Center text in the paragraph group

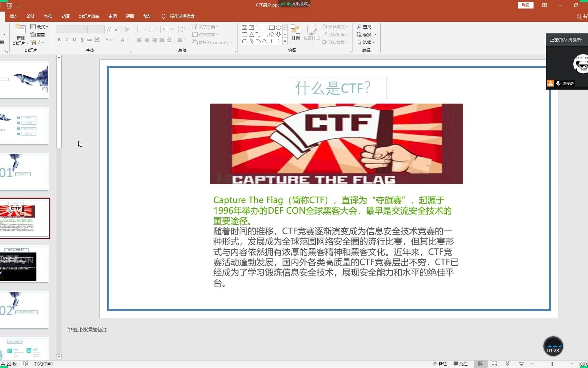pos(147,40)
